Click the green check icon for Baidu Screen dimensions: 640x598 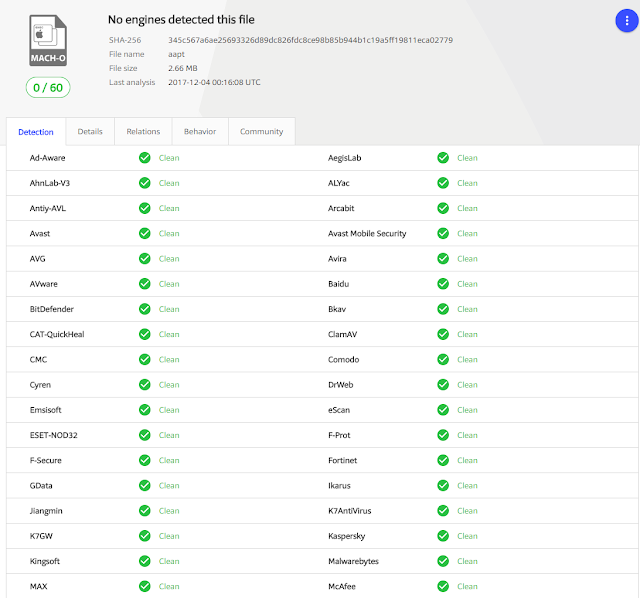[x=443, y=284]
